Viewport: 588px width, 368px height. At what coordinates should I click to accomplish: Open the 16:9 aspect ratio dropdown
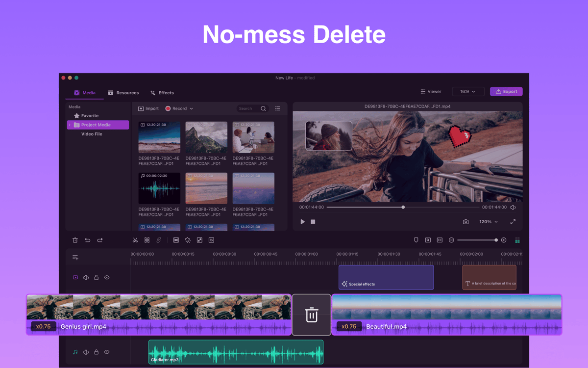[x=468, y=92]
